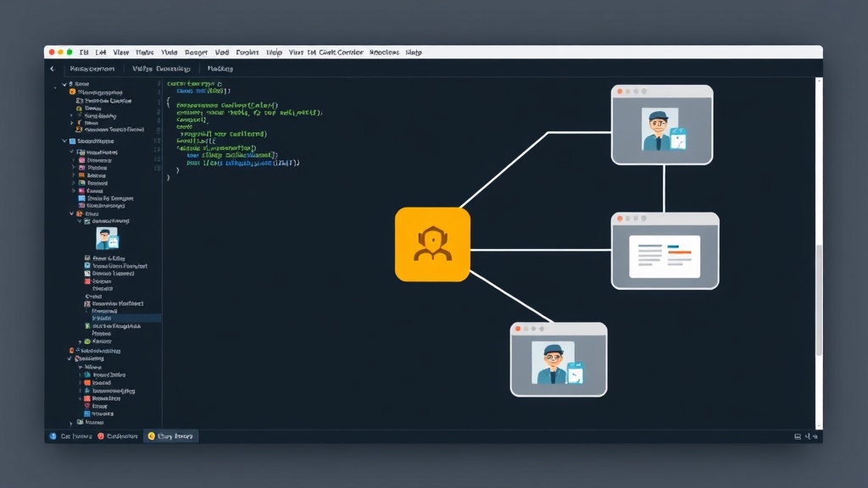Select the middle diagram window showing a document
This screenshot has height=488, width=868.
(665, 251)
